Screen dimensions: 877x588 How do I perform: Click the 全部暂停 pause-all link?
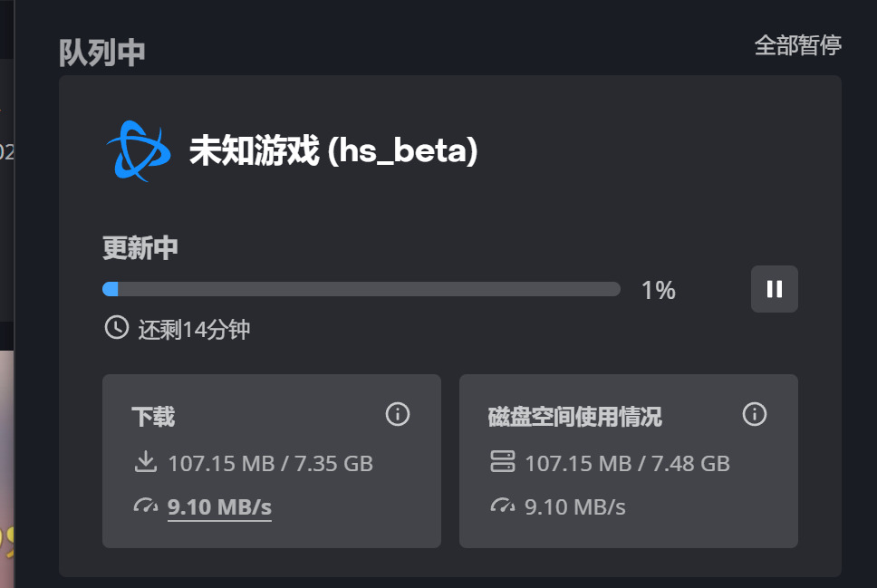[x=797, y=45]
